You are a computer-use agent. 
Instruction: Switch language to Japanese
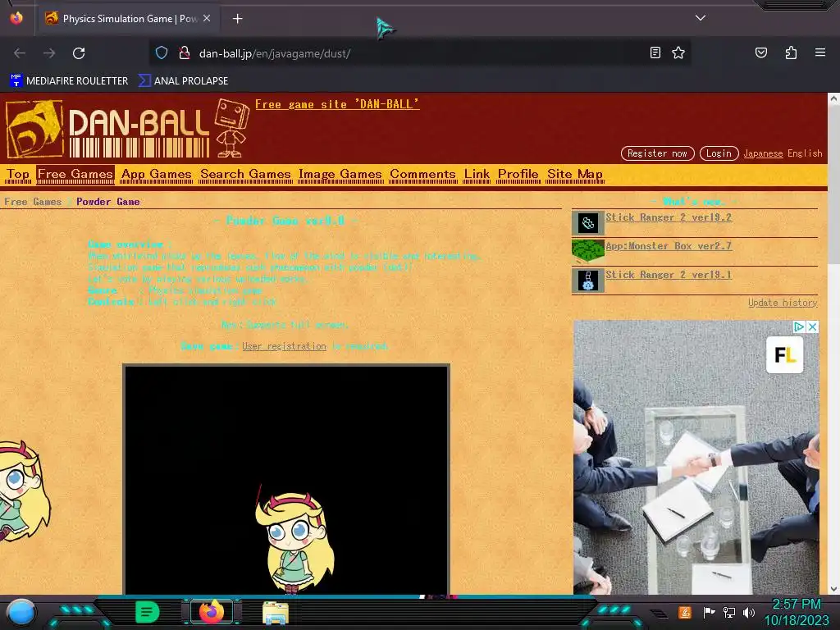click(x=763, y=153)
